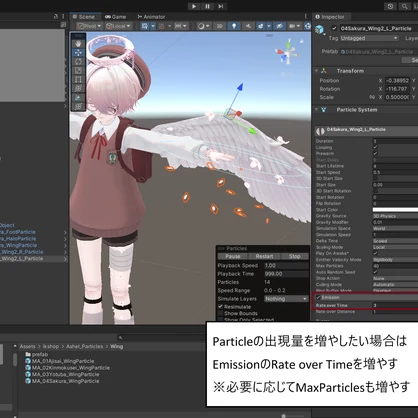
Task: Toggle scene lighting bulb icon
Action: (234, 26)
